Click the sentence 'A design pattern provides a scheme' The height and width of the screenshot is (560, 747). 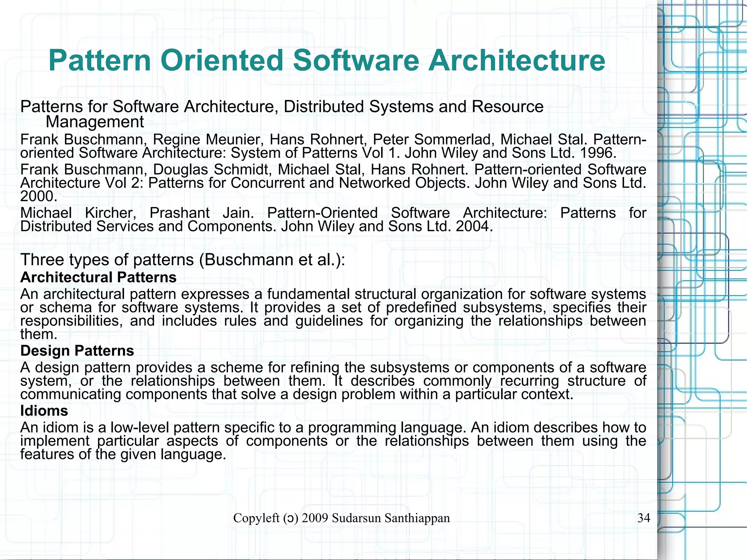[333, 367]
